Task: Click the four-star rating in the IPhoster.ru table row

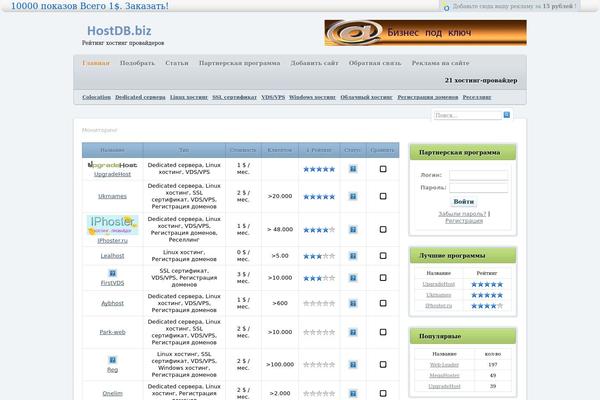Action: point(319,230)
